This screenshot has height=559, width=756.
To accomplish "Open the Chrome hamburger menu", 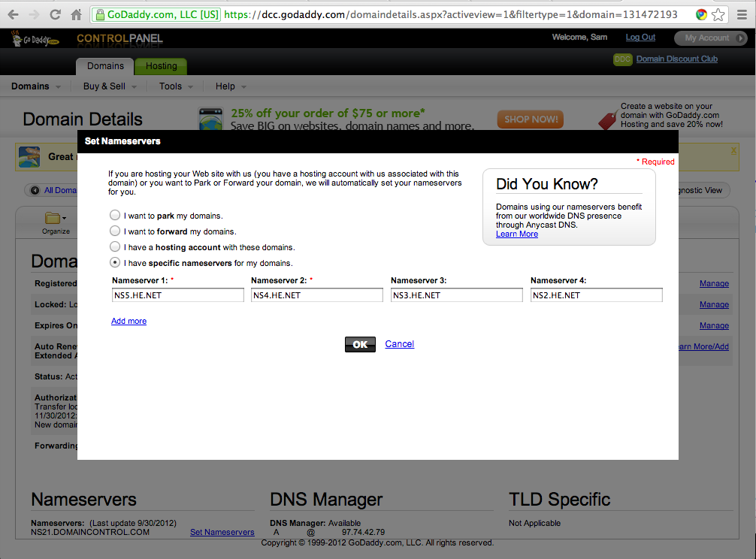I will [742, 15].
